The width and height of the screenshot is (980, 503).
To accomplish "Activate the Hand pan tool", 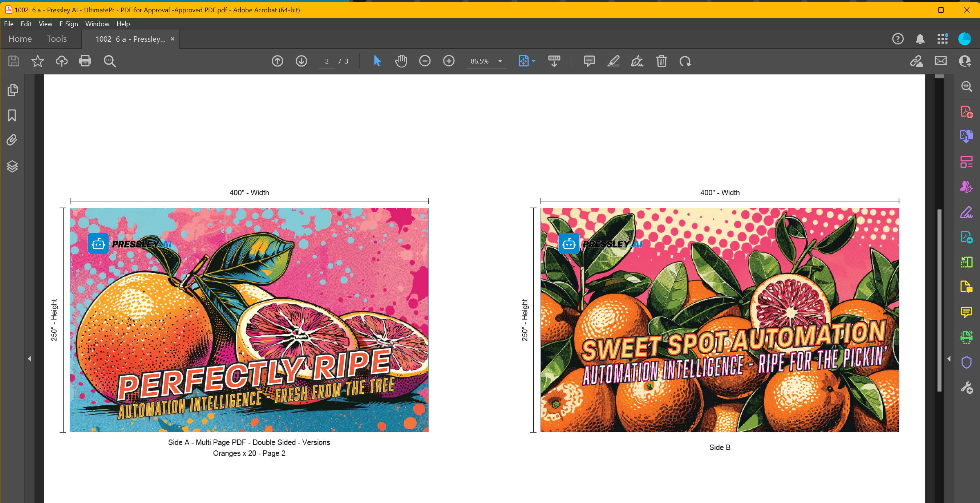I will (x=401, y=61).
